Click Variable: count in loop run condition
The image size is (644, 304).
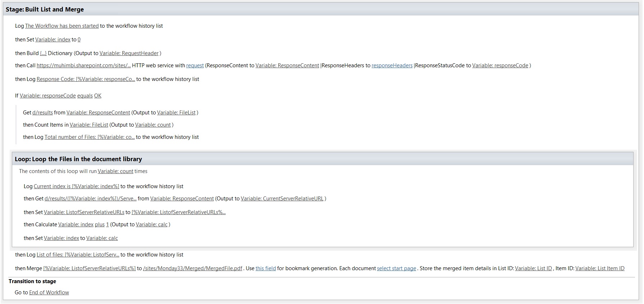tap(115, 171)
